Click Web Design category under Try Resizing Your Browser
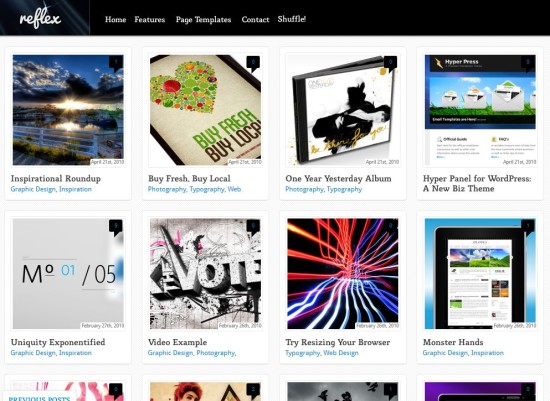Viewport: 550px width, 401px height. 341,353
